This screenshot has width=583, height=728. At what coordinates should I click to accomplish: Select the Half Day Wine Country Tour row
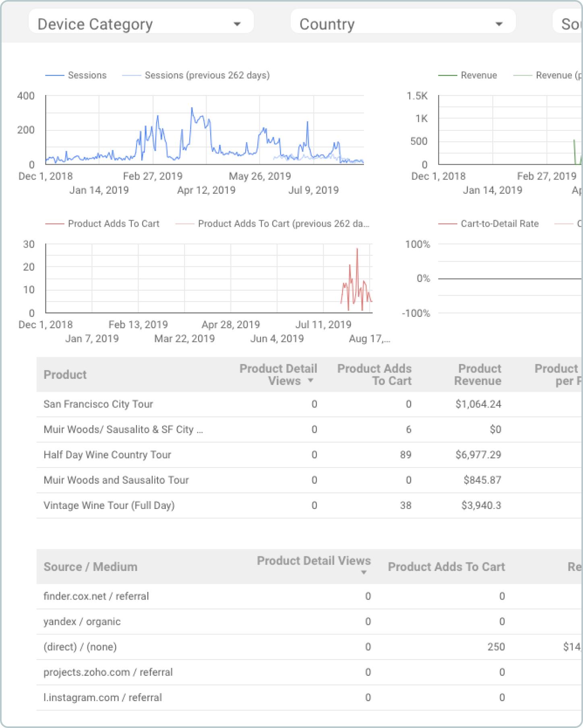tap(107, 455)
